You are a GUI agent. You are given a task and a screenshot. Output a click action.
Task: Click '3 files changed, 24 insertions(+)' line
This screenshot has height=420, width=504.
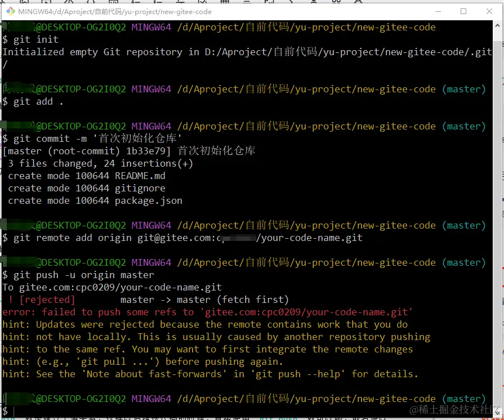coord(100,164)
